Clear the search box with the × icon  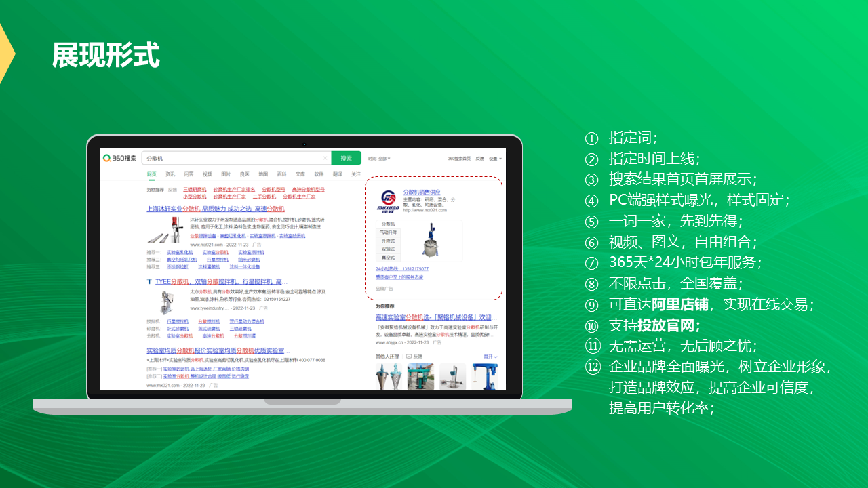coord(325,158)
